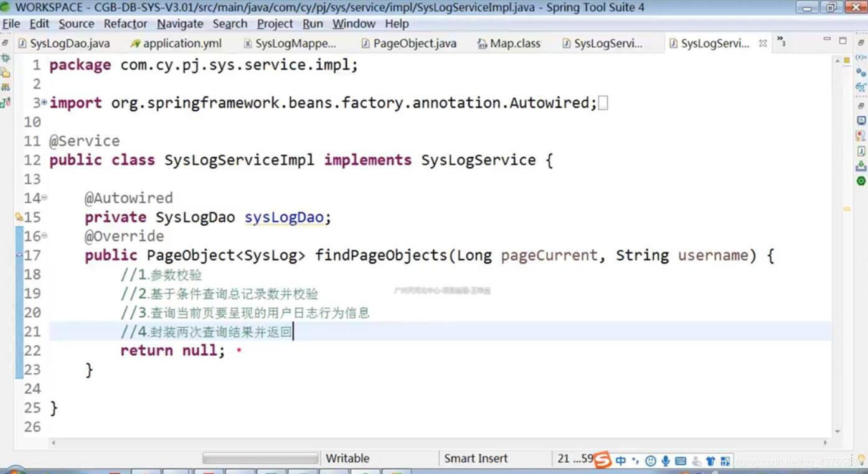This screenshot has height=474, width=868.
Task: Open the JUnit view from left trim
Action: click(x=5, y=103)
